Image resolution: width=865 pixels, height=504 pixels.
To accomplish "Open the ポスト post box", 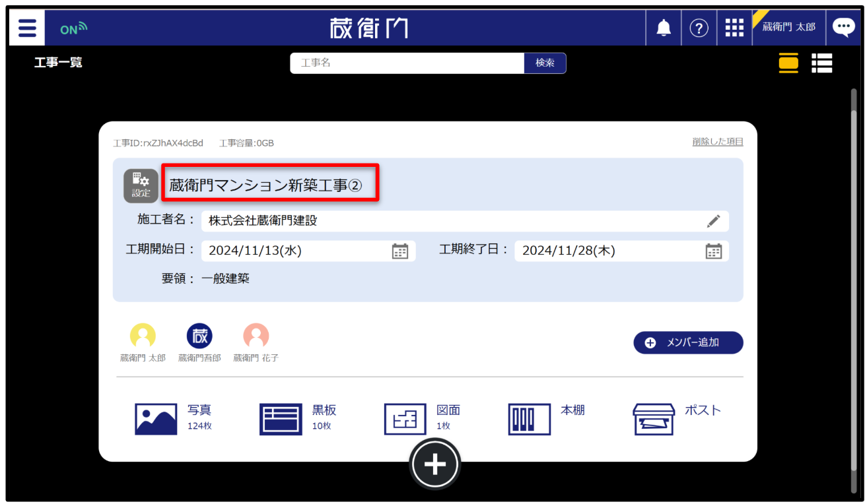I will (654, 419).
